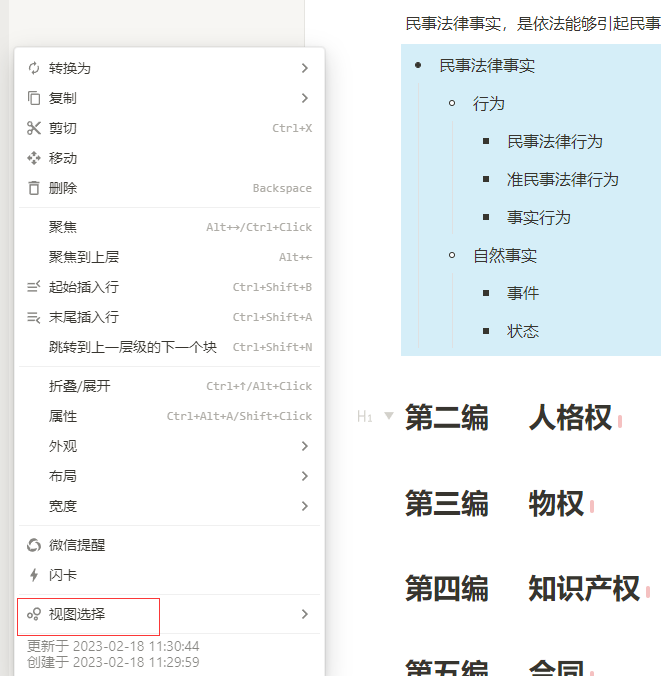Click the 视图选择 view icon

pyautogui.click(x=34, y=614)
